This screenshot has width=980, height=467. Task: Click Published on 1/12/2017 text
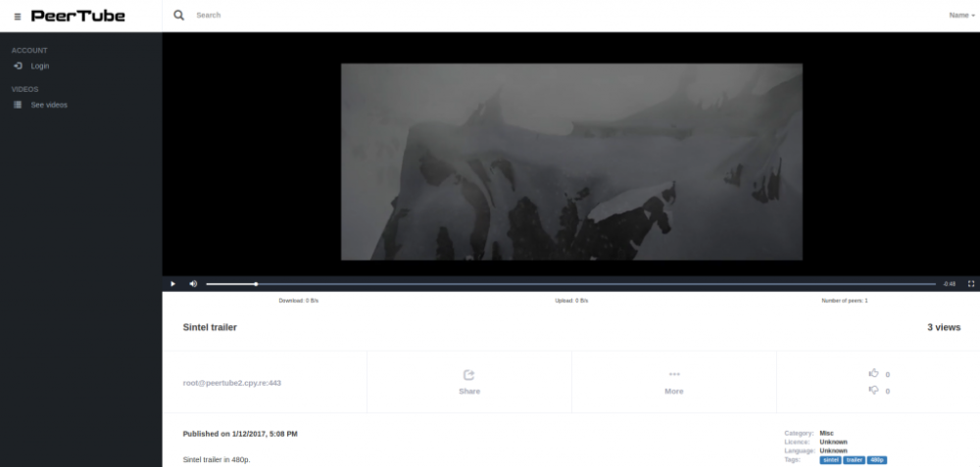pyautogui.click(x=240, y=434)
